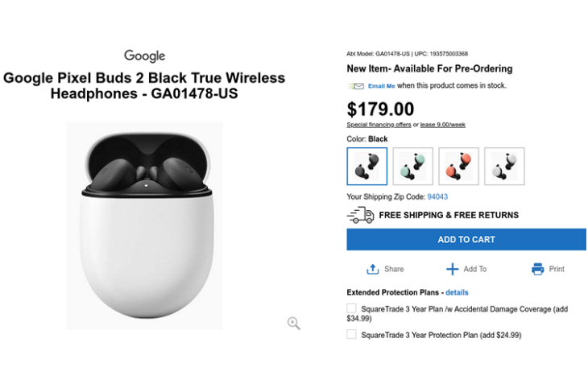
Task: Select the white color swatch
Action: pyautogui.click(x=504, y=167)
